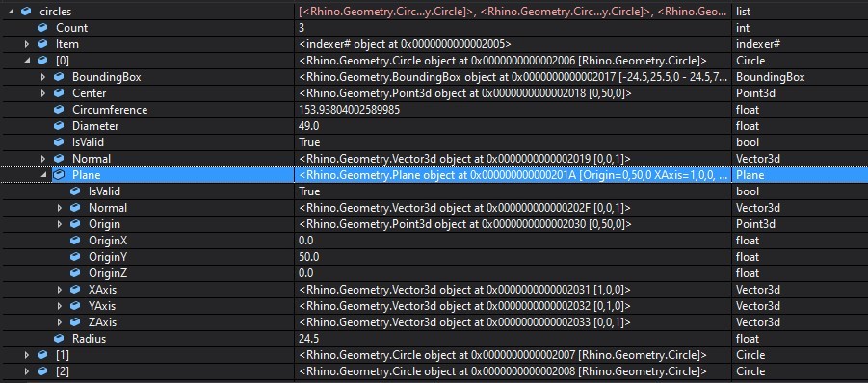The width and height of the screenshot is (868, 383).
Task: Expand the Item indexer row
Action: (x=27, y=44)
